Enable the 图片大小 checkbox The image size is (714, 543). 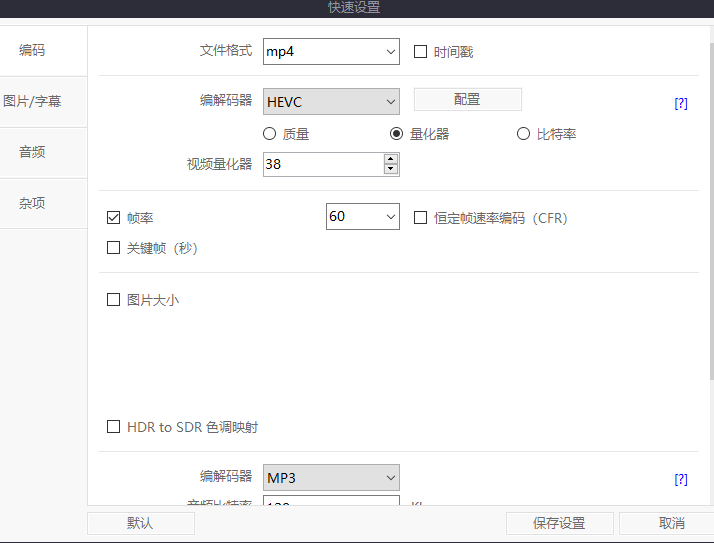[114, 299]
